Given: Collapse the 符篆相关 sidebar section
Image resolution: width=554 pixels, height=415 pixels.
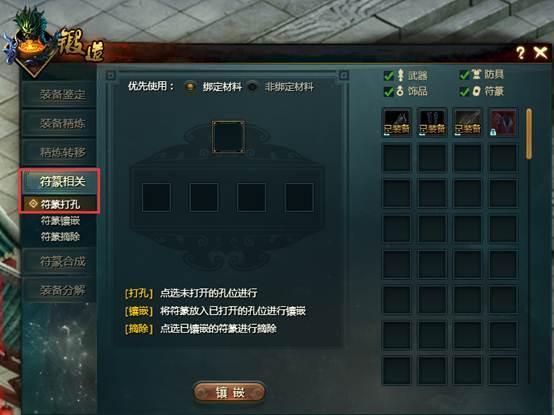Looking at the screenshot, I should point(59,182).
